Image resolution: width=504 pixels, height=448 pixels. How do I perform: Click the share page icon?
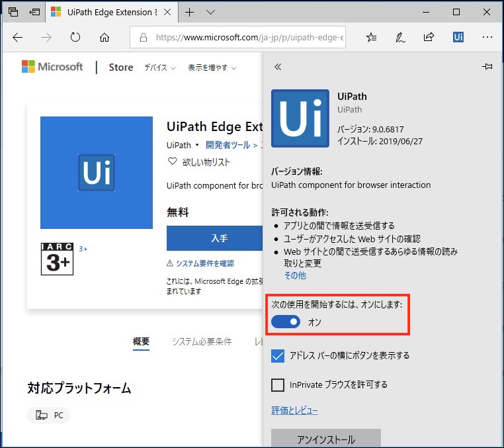(x=429, y=38)
